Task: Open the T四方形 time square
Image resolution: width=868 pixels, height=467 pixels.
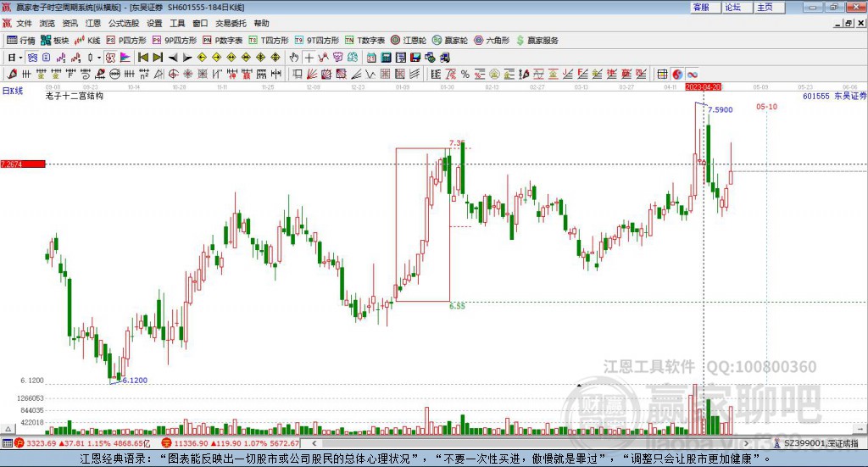Action: (269, 41)
